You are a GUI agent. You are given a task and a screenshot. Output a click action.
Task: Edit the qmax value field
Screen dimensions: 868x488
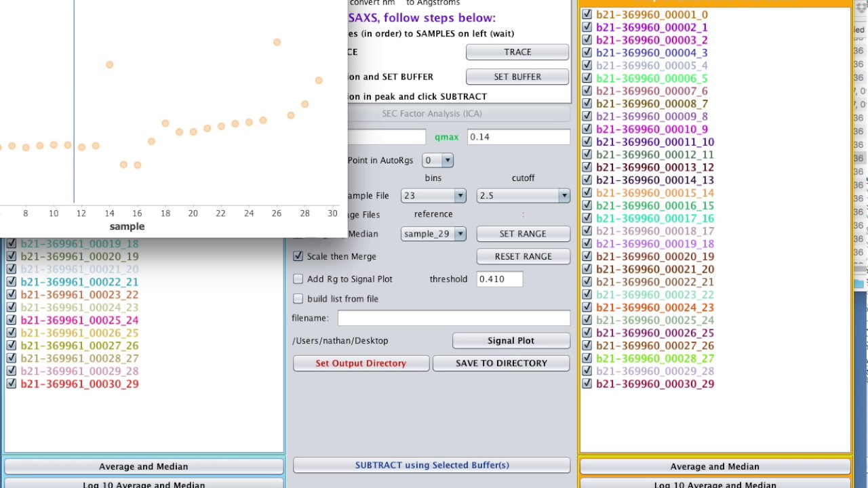(x=518, y=137)
